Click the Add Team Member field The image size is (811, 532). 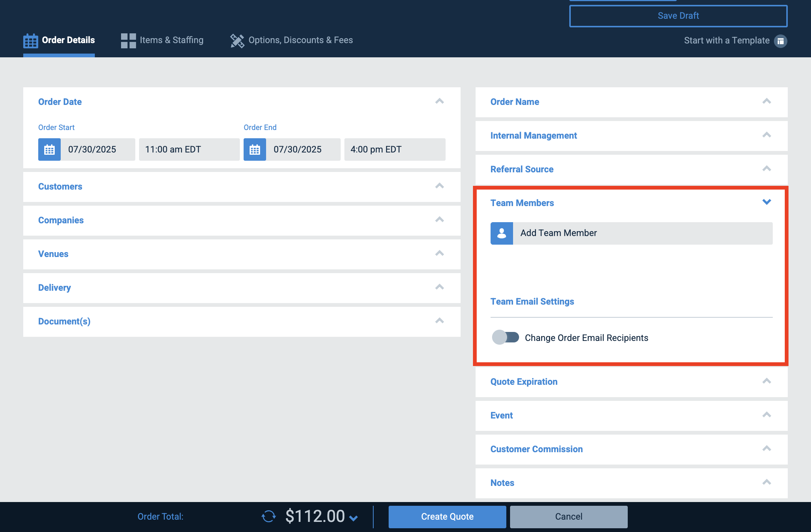pos(643,233)
